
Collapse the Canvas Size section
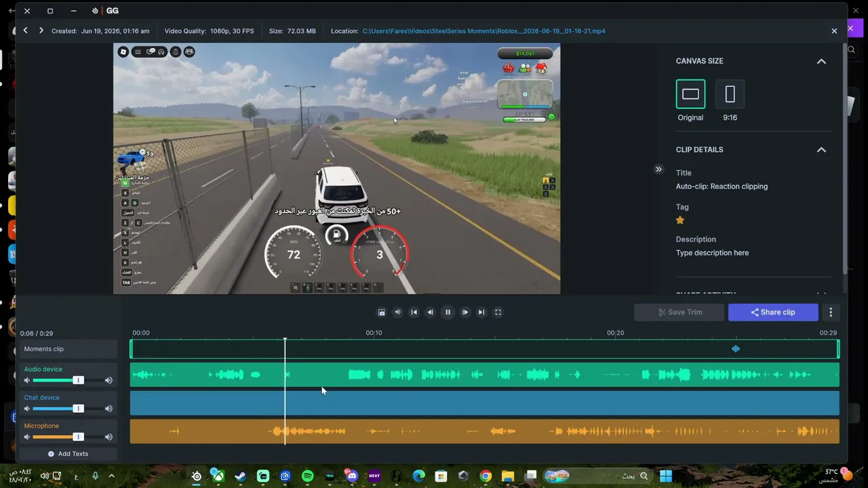pos(821,61)
